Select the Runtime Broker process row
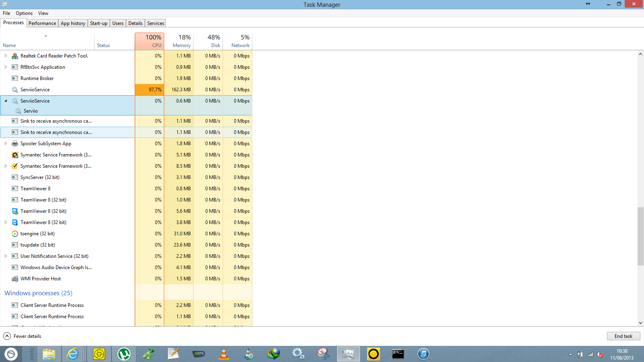This screenshot has width=644, height=362. pyautogui.click(x=126, y=78)
